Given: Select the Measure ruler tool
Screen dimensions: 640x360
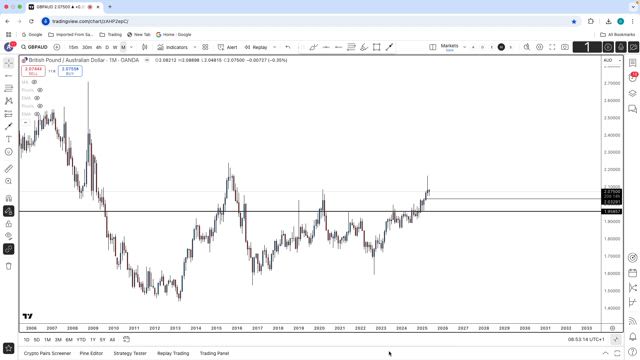Looking at the screenshot, I should pos(9,169).
